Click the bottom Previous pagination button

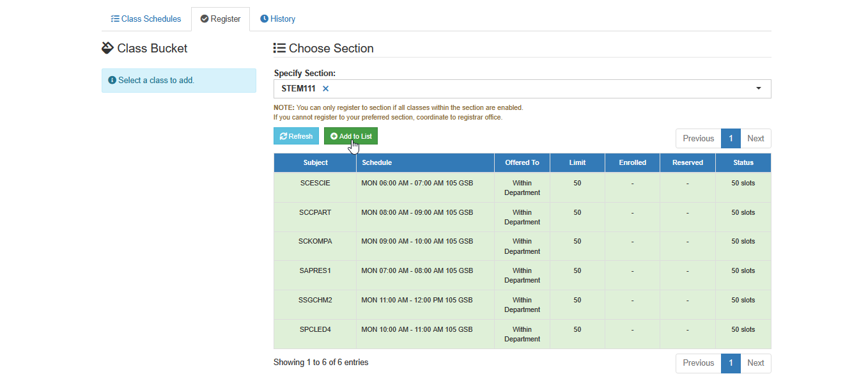(698, 363)
